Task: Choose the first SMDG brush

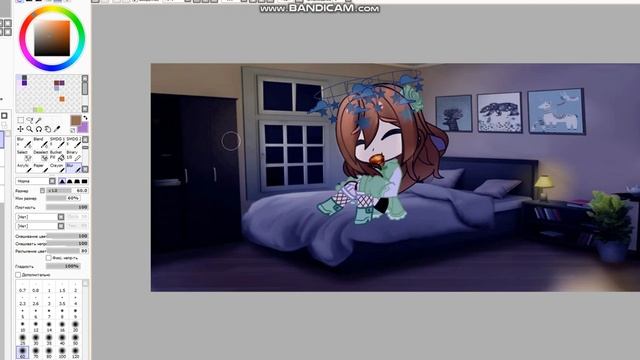Action: (58, 142)
